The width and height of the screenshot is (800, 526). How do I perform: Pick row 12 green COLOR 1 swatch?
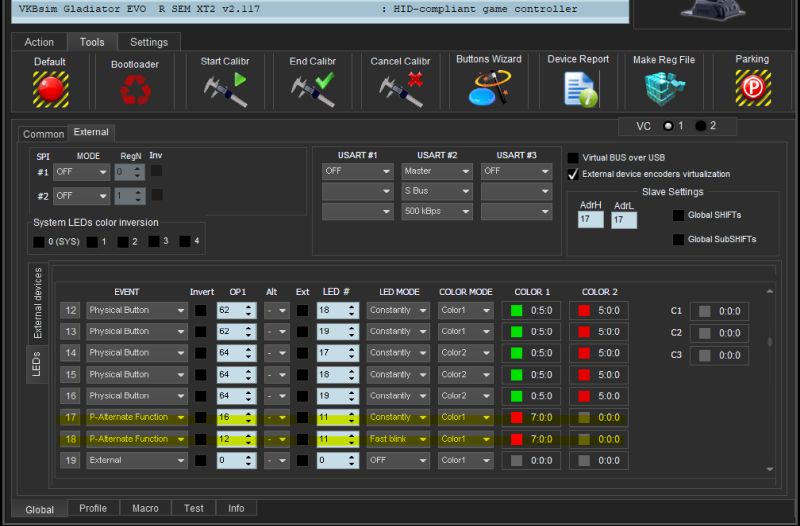tap(516, 310)
